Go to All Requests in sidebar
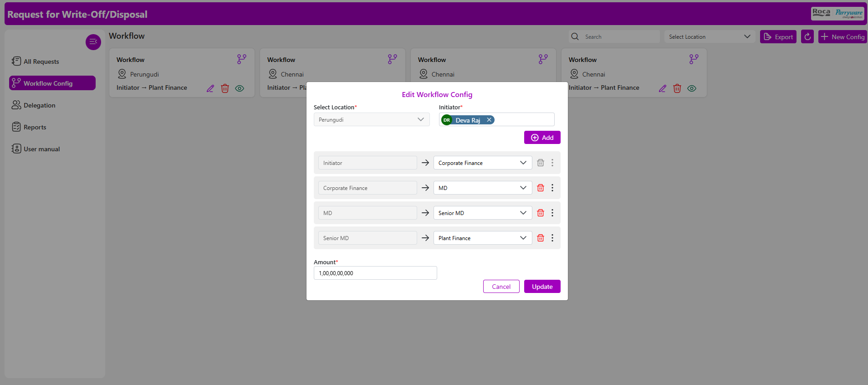 pos(41,62)
